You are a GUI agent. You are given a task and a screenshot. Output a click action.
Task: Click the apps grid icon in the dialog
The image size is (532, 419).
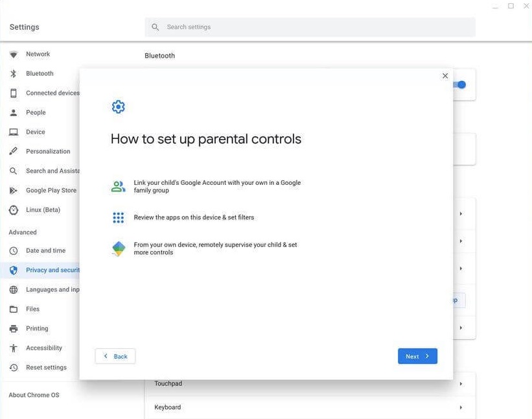click(x=118, y=217)
